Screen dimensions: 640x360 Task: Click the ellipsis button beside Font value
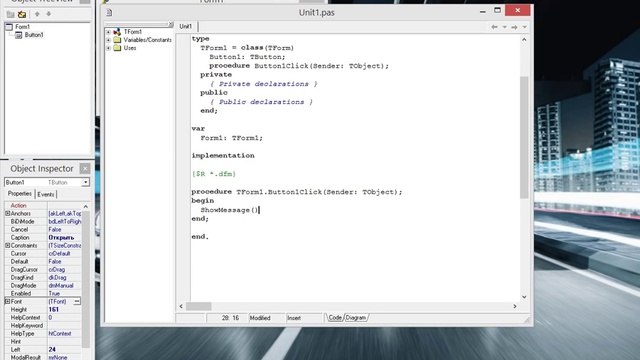tap(77, 302)
